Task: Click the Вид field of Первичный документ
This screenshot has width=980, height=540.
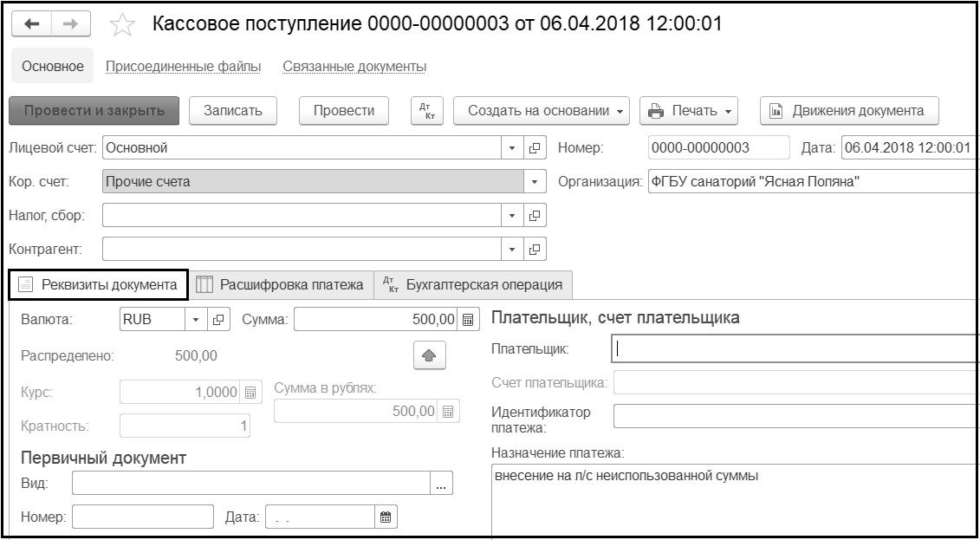Action: click(250, 483)
